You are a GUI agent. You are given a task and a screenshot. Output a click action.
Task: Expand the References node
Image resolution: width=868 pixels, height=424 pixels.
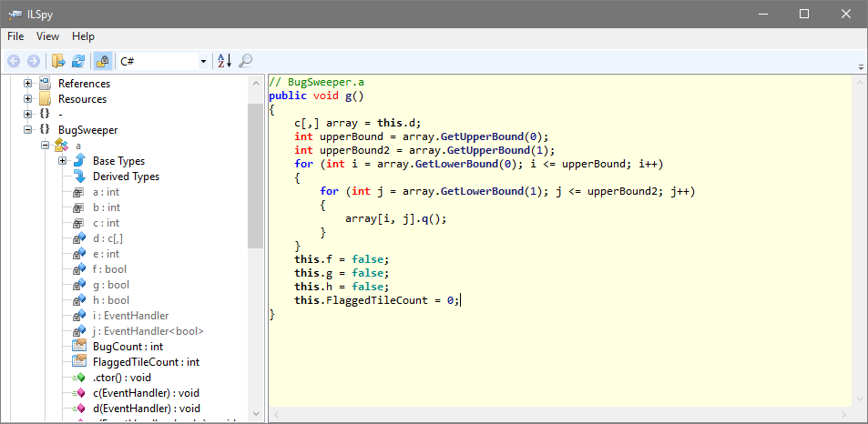(x=27, y=84)
